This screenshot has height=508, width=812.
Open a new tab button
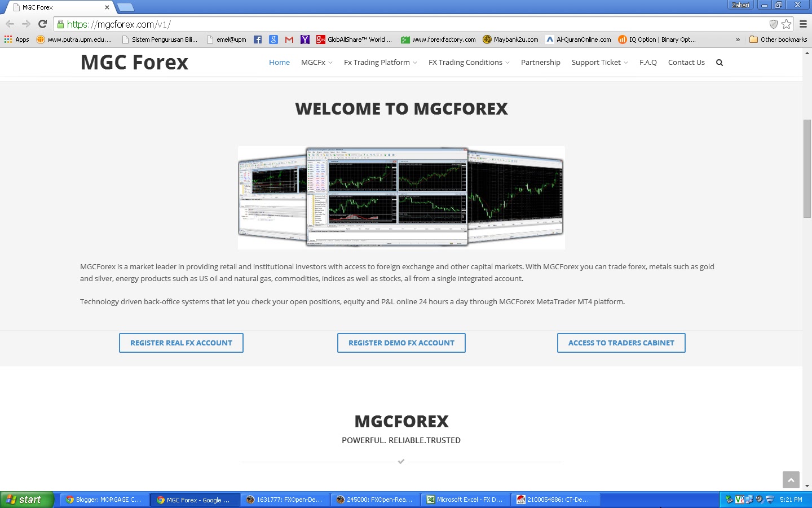coord(125,7)
